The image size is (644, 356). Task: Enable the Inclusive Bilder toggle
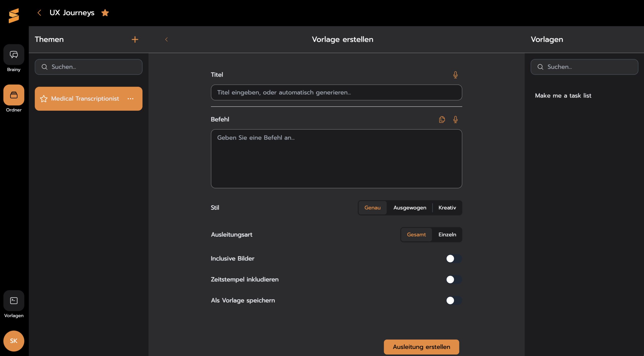tap(454, 258)
